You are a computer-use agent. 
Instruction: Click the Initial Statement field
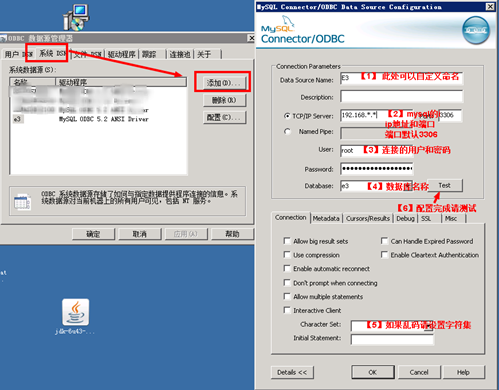pos(392,339)
